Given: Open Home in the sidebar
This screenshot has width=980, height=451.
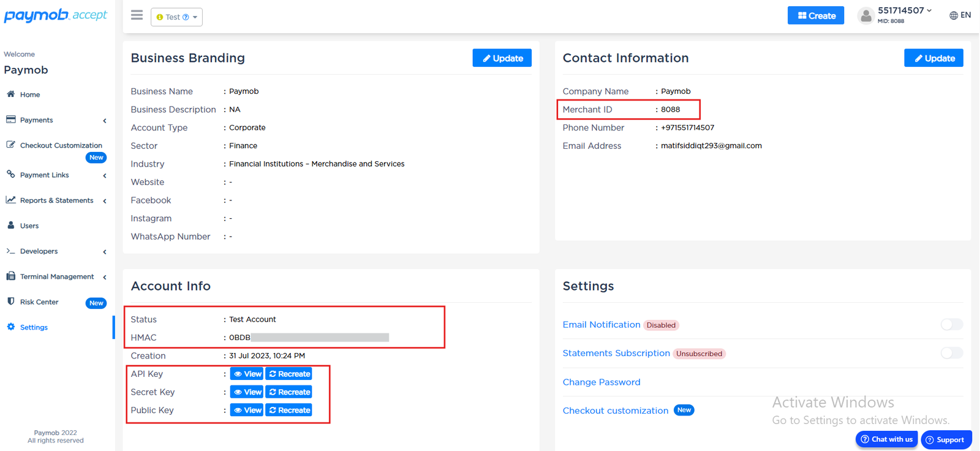Looking at the screenshot, I should (30, 94).
